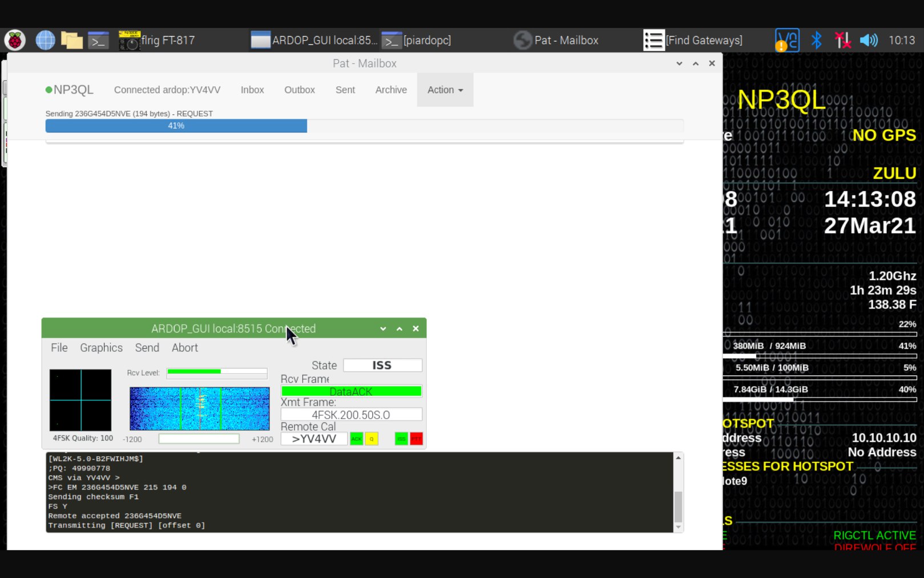Switch to Pat - Mailbox taskbar entry

tap(555, 40)
